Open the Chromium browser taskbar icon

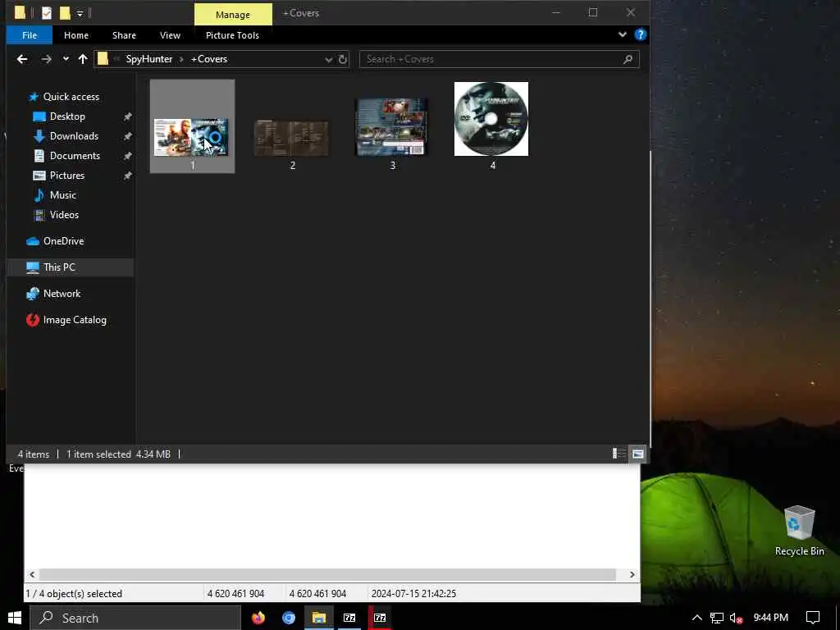coord(289,618)
